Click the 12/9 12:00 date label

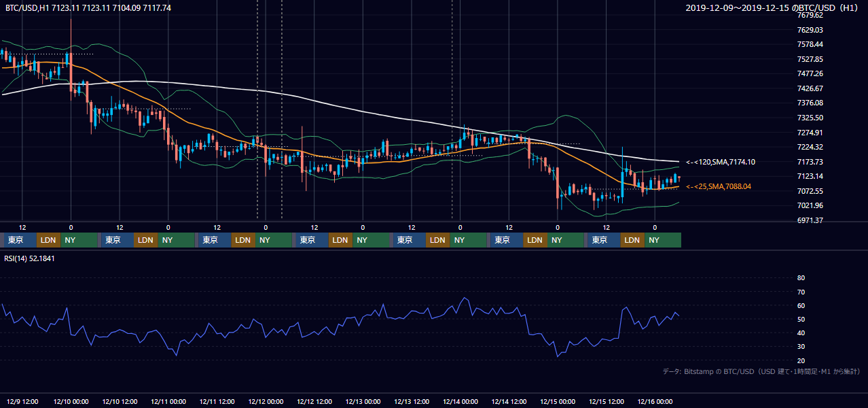point(22,401)
